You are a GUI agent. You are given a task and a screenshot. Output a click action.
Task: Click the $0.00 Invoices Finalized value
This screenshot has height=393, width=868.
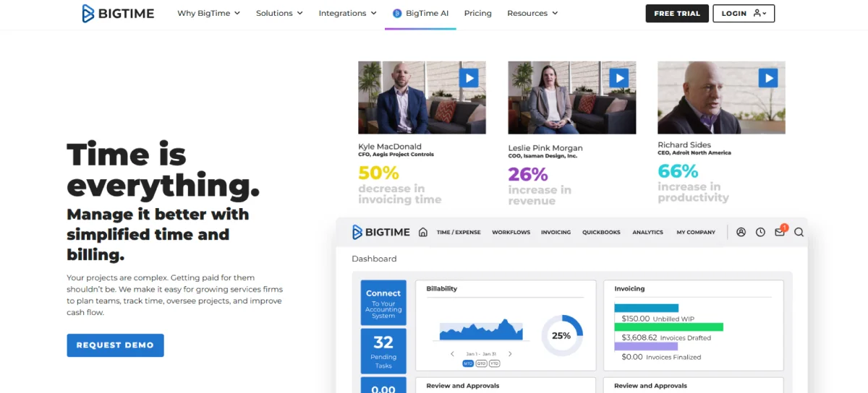tap(632, 357)
